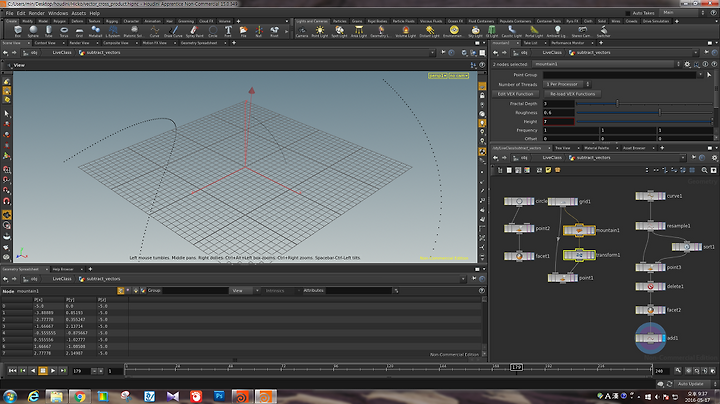Select the Null shelf tool

point(259,31)
